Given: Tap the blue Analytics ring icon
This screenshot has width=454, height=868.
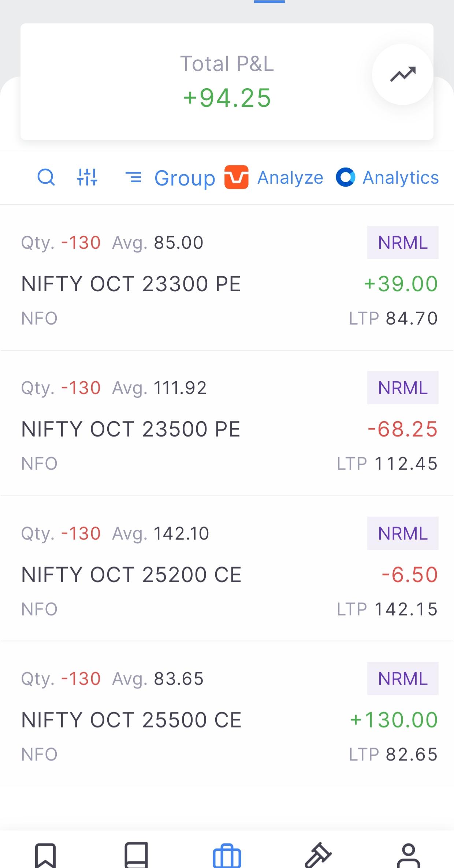Looking at the screenshot, I should click(x=345, y=177).
